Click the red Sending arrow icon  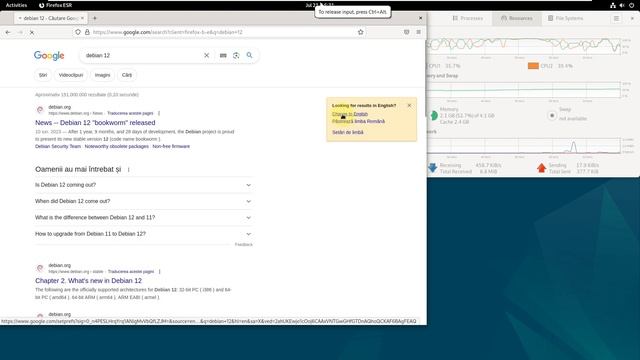pyautogui.click(x=542, y=168)
